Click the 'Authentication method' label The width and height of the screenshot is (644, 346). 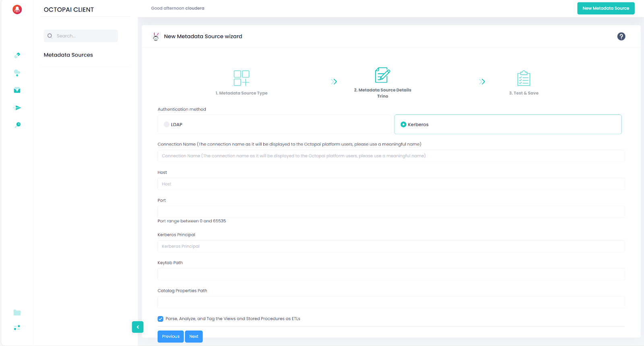pyautogui.click(x=182, y=109)
